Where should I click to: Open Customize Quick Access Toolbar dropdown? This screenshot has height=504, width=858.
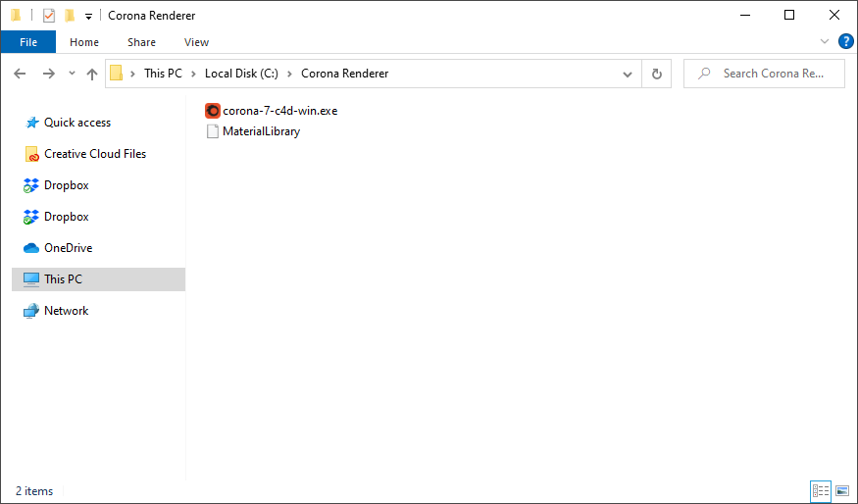pyautogui.click(x=88, y=17)
